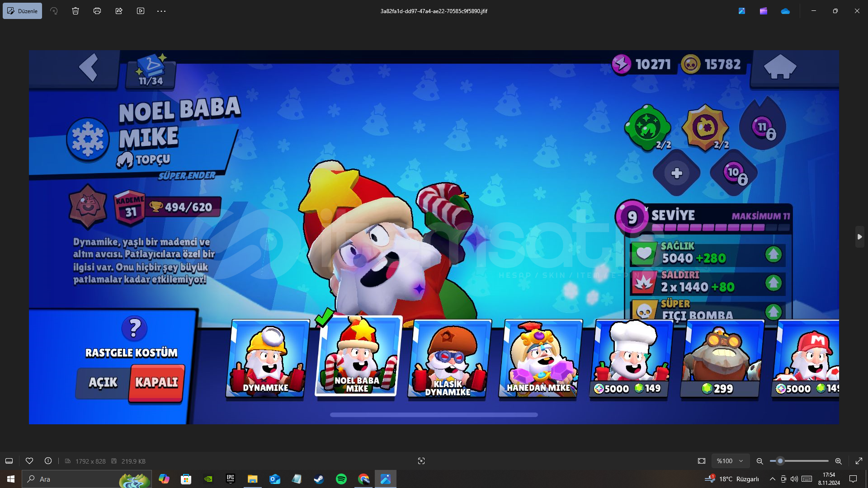The width and height of the screenshot is (868, 488).
Task: Click the star power 2/2 badge
Action: [x=705, y=127]
